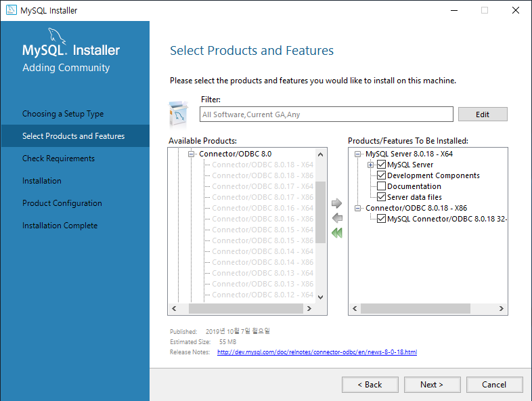The width and height of the screenshot is (532, 401).
Task: Click the Filter text field
Action: click(326, 114)
